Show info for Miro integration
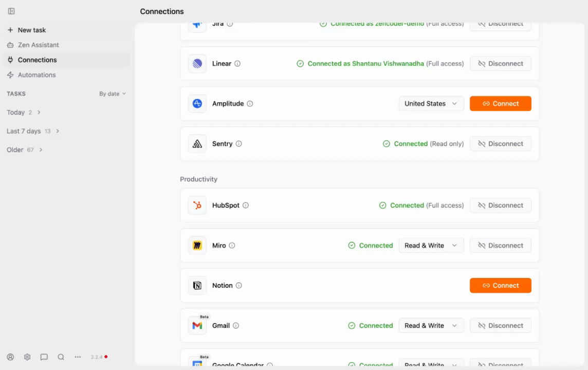This screenshot has width=588, height=370. pos(232,246)
